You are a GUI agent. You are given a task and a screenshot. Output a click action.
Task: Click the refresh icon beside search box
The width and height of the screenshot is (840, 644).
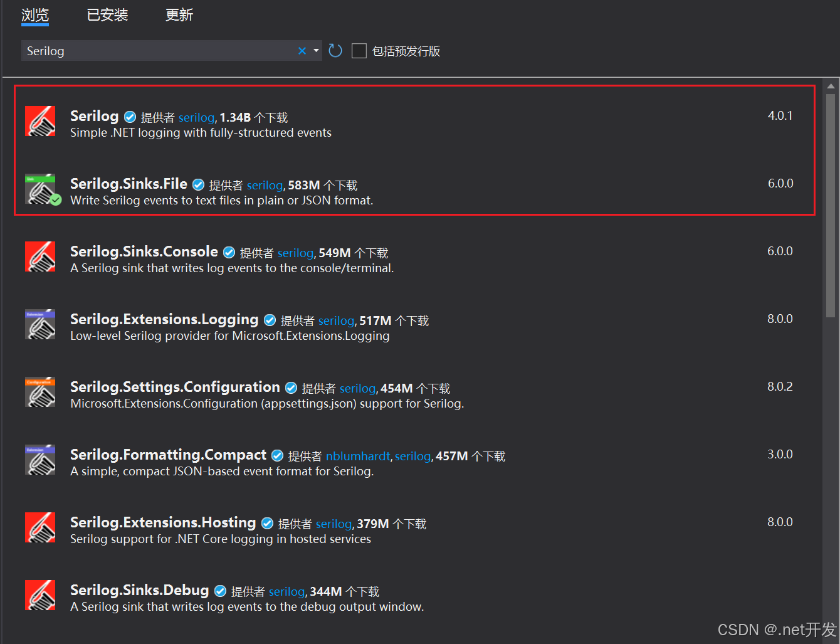tap(335, 51)
